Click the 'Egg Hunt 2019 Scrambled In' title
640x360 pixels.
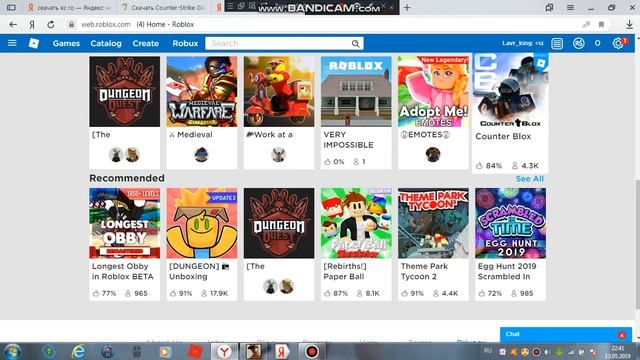pyautogui.click(x=507, y=271)
